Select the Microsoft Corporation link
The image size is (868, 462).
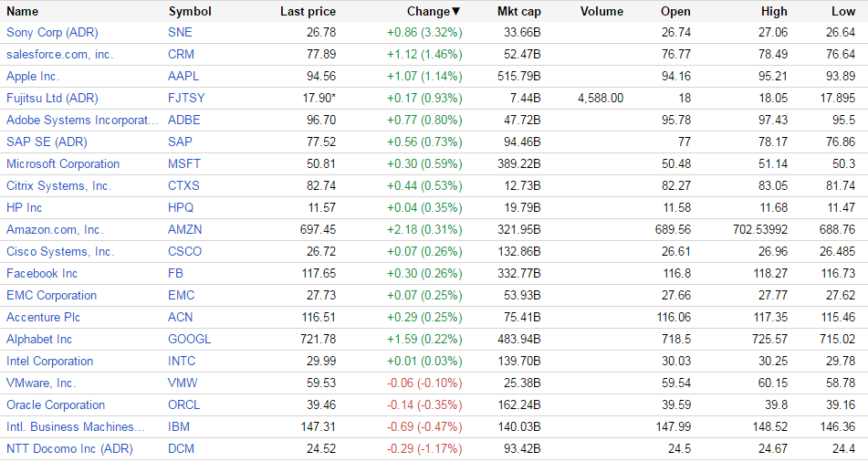(63, 164)
